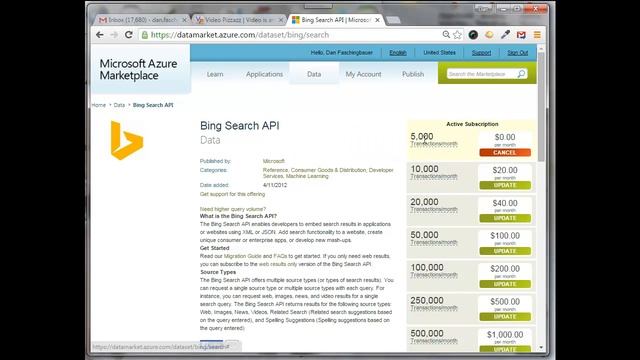Click the address bar URL
Viewport: 640px width, 360px height.
[x=240, y=35]
